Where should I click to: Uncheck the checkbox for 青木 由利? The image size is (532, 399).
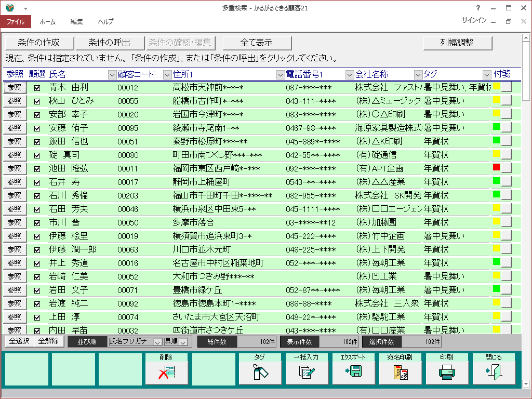pyautogui.click(x=37, y=88)
